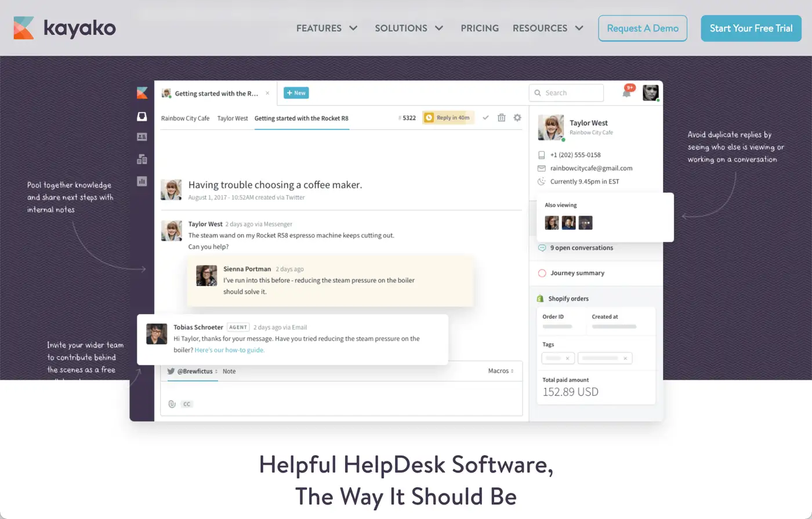Click the attachment paperclip icon in the reply box
This screenshot has height=519, width=812.
point(172,404)
